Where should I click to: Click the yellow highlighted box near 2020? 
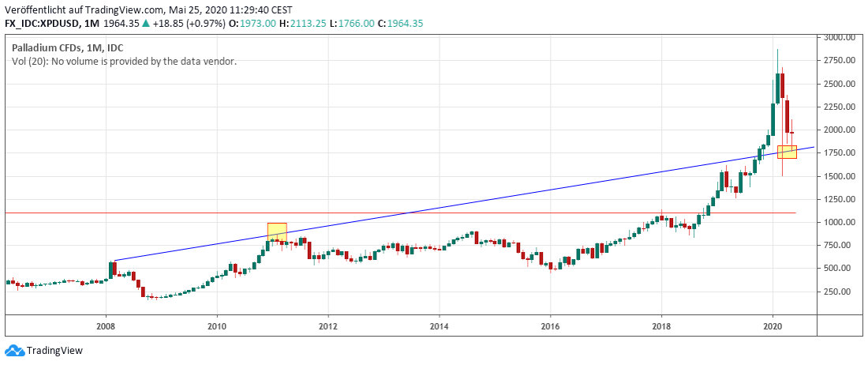(787, 152)
